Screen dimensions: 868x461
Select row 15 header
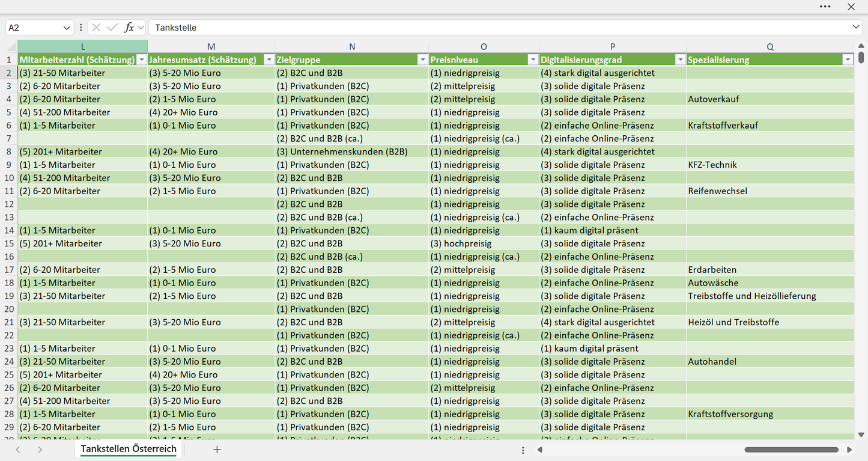point(9,243)
